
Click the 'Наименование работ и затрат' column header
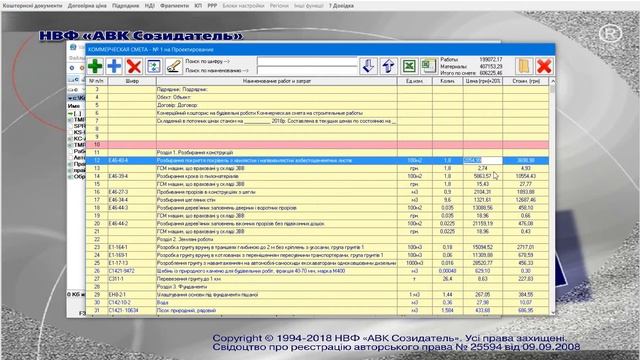[277, 81]
